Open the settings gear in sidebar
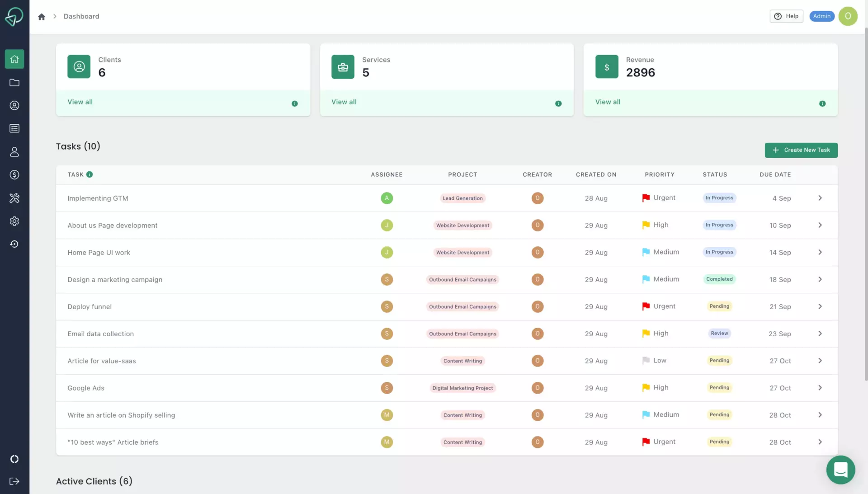The image size is (868, 494). click(x=14, y=221)
